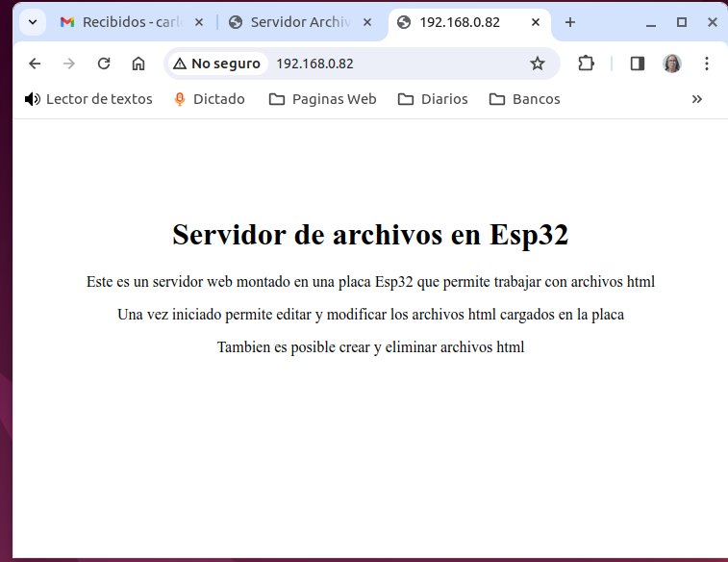Viewport: 728px width, 562px height.
Task: Open the Extensions puzzle icon
Action: 586,64
